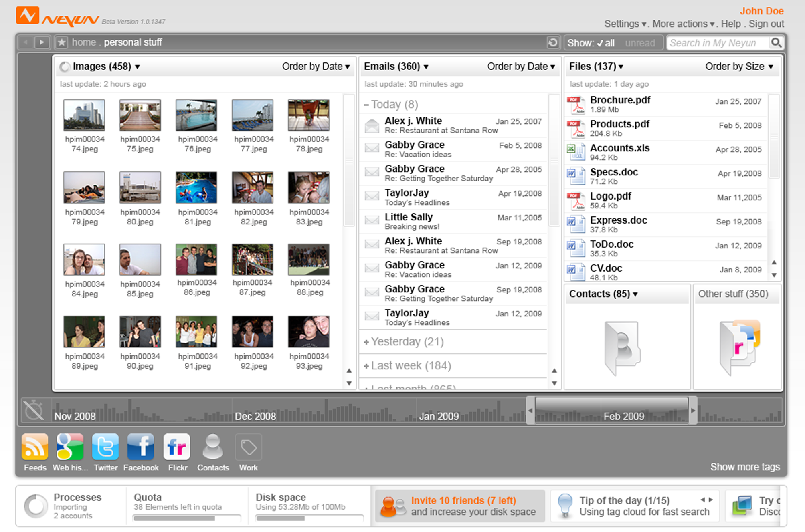Viewport: 805px width, 532px height.
Task: Click Invite 10 friends banner
Action: click(x=460, y=506)
